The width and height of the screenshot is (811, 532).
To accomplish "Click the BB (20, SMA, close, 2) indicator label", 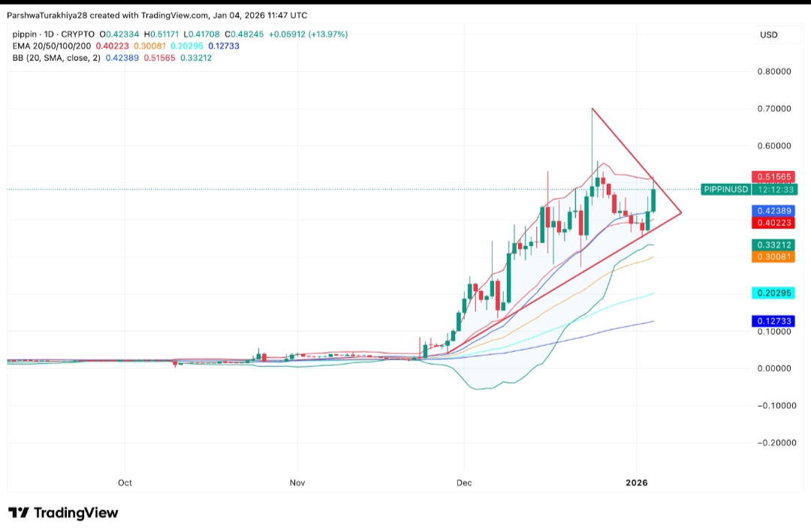I will 57,58.
